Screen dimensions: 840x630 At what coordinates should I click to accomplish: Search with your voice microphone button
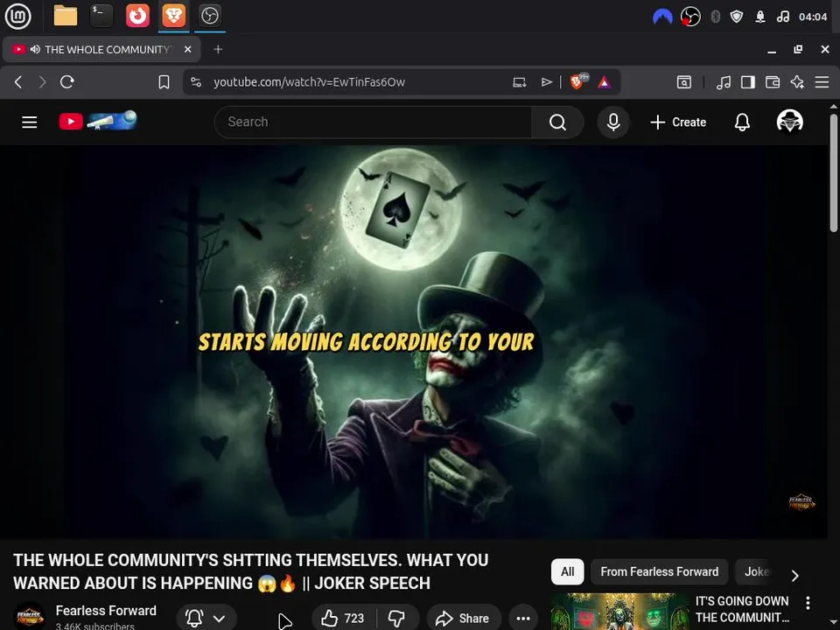(x=613, y=122)
